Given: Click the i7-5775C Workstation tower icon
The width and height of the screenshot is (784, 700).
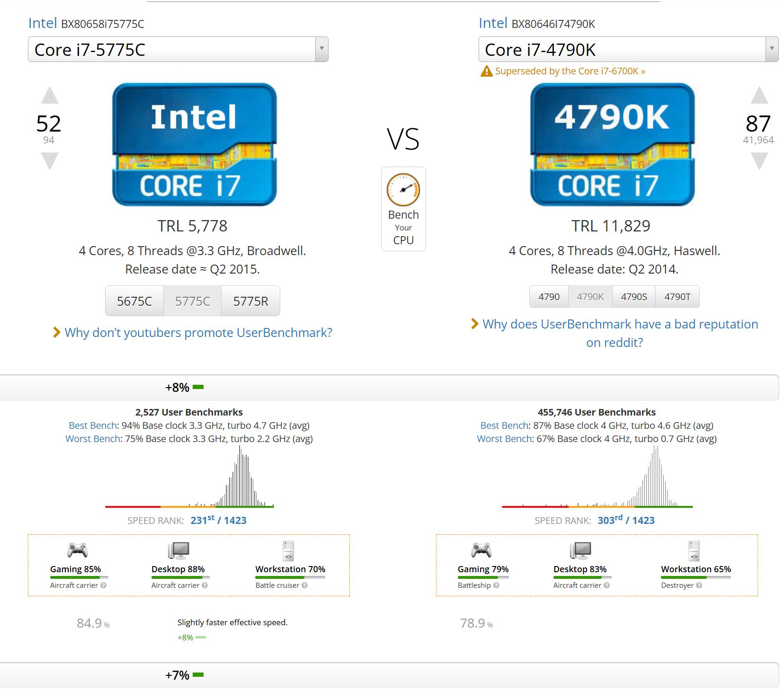Looking at the screenshot, I should [288, 550].
